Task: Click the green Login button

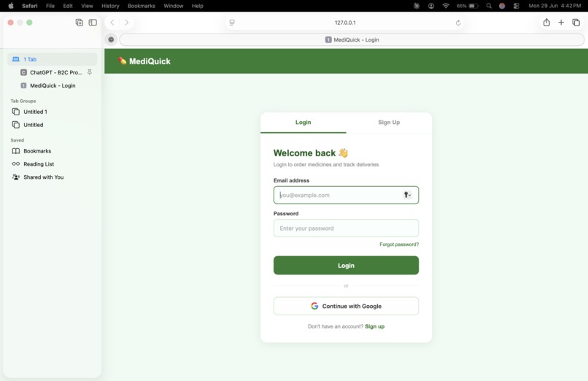Action: pyautogui.click(x=346, y=266)
